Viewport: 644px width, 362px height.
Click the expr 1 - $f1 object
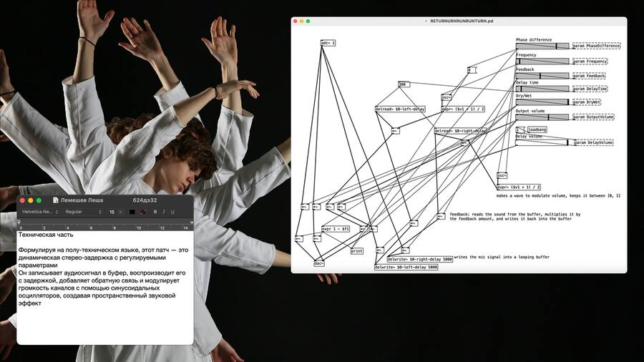(x=336, y=229)
